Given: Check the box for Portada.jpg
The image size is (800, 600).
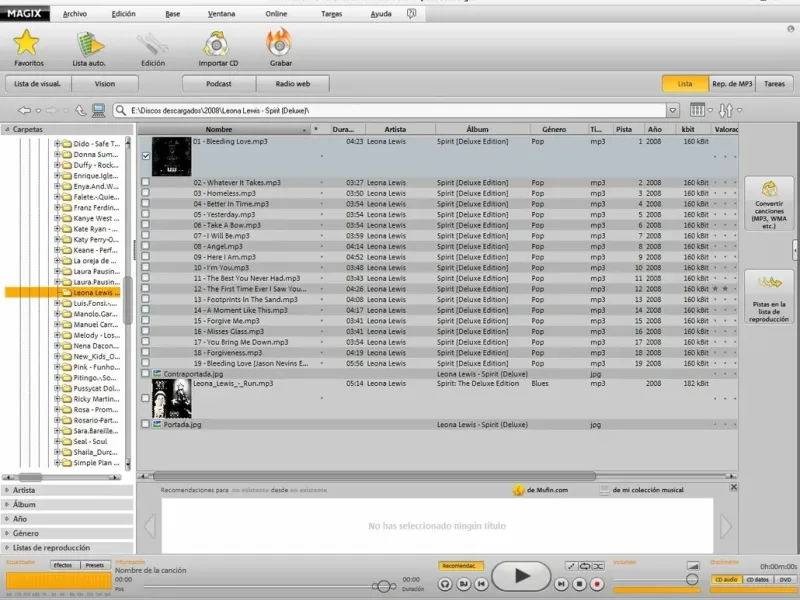Looking at the screenshot, I should pyautogui.click(x=145, y=424).
